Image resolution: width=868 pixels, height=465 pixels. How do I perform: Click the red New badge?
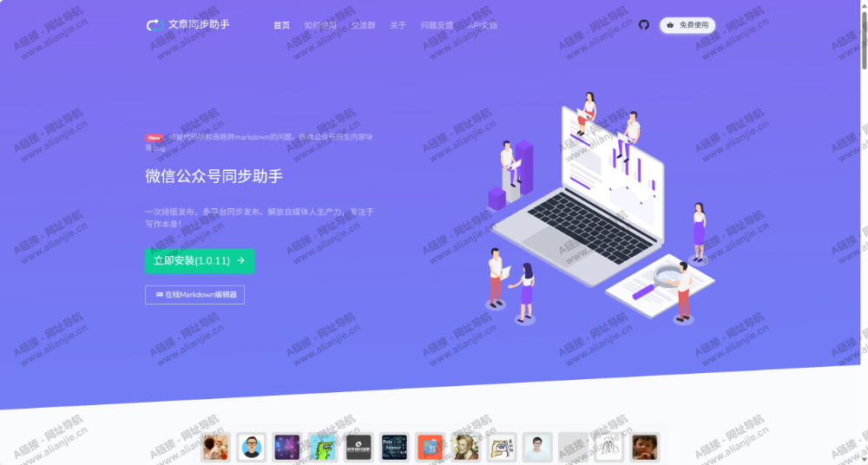(x=155, y=138)
